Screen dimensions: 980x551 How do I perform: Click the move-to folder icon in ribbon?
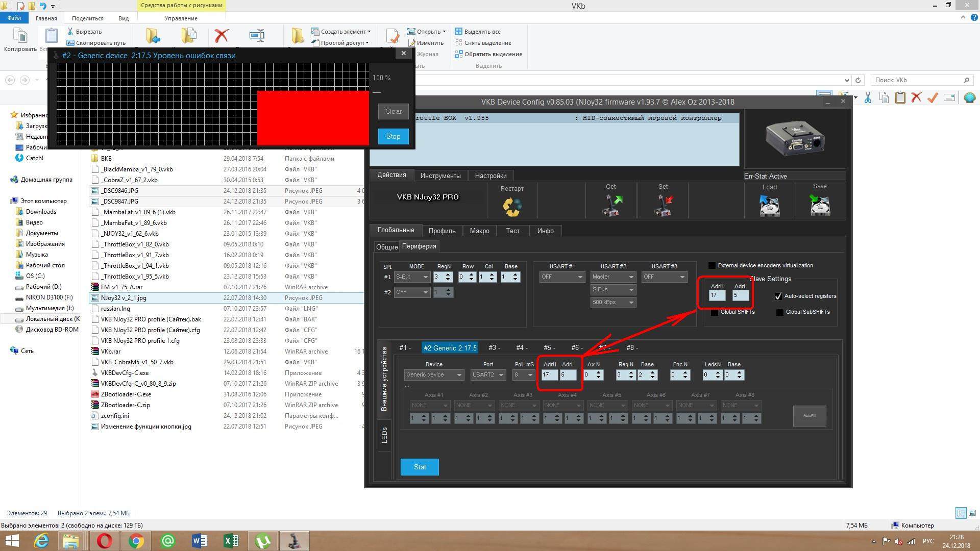pyautogui.click(x=153, y=35)
